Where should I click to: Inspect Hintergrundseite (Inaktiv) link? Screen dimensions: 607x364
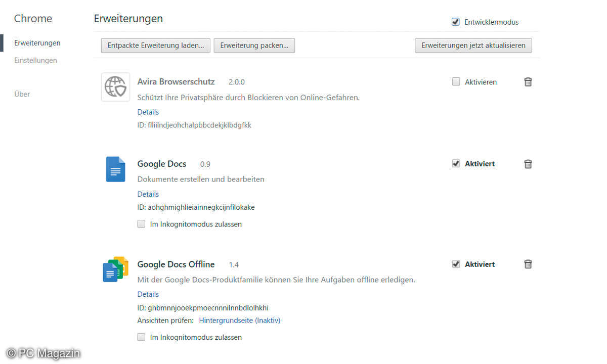(x=240, y=321)
